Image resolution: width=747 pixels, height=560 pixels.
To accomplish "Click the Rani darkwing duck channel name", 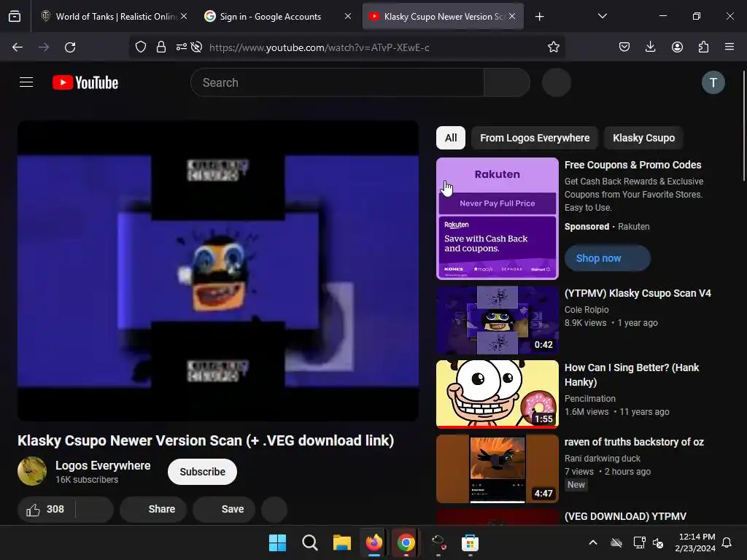I will coord(603,458).
